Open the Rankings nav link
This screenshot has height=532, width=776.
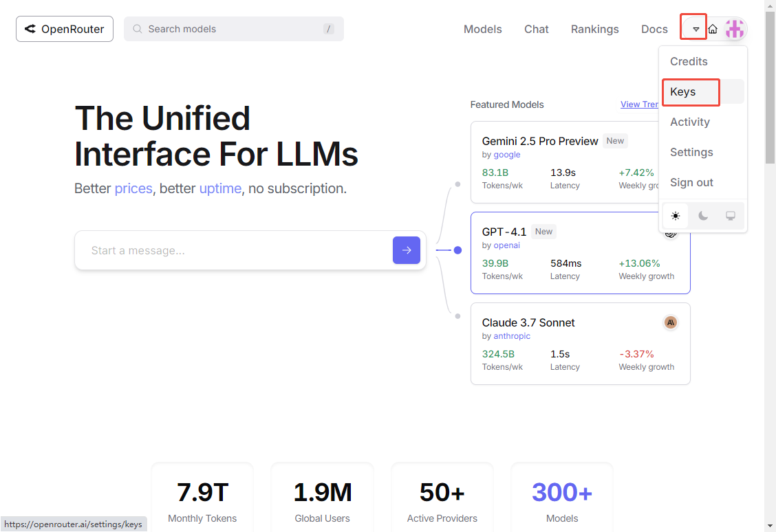pos(595,29)
